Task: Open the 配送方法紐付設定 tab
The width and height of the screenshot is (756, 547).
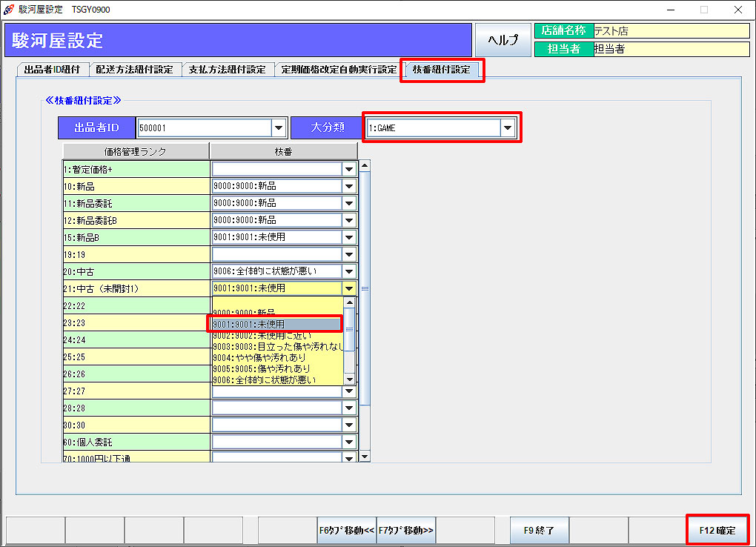Action: 135,70
